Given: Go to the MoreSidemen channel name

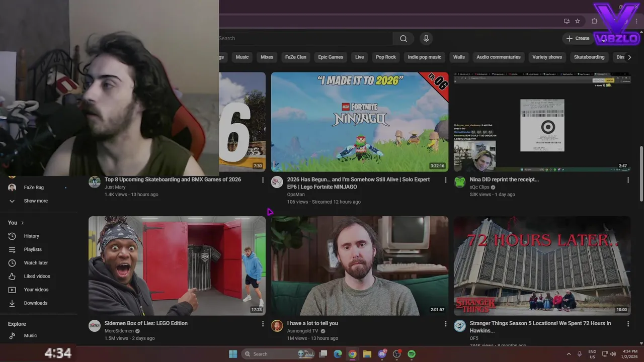Looking at the screenshot, I should tap(119, 331).
